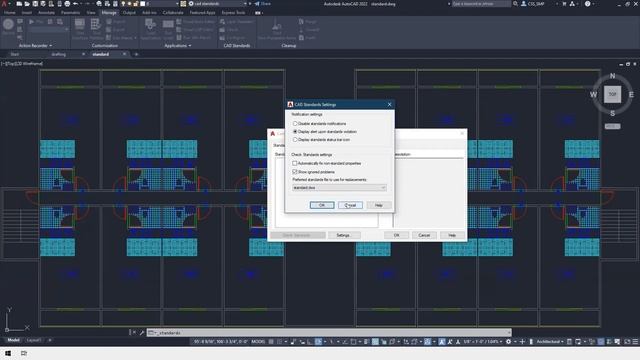
Task: Close the CAD Standards Settings dialog
Action: click(389, 104)
